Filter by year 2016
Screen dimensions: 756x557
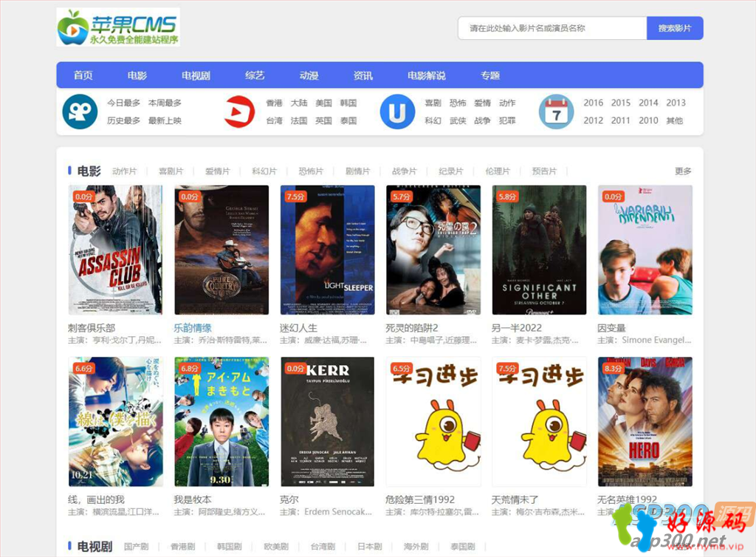click(593, 103)
